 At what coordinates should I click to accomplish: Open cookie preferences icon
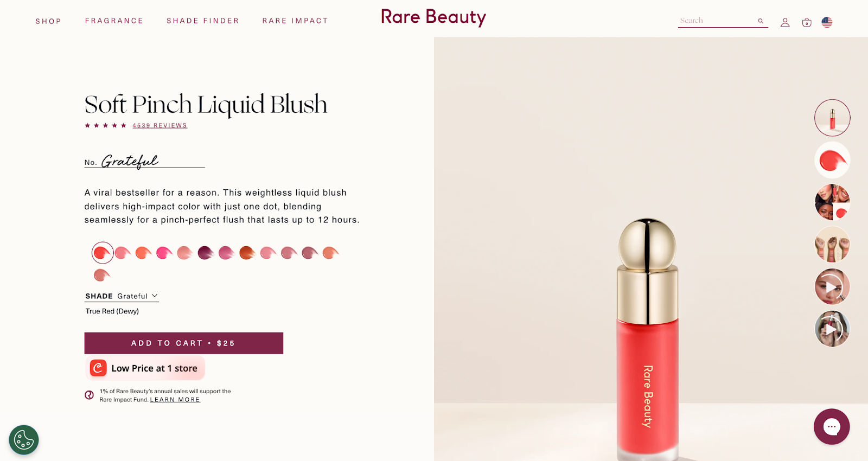24,439
